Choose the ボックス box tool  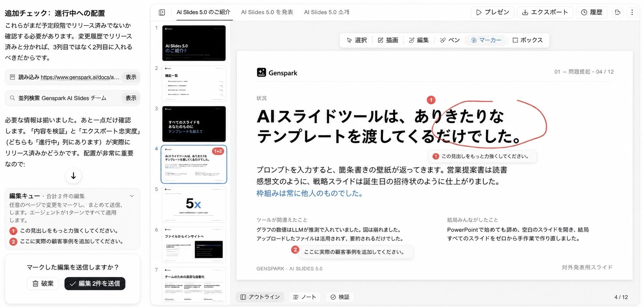[528, 40]
